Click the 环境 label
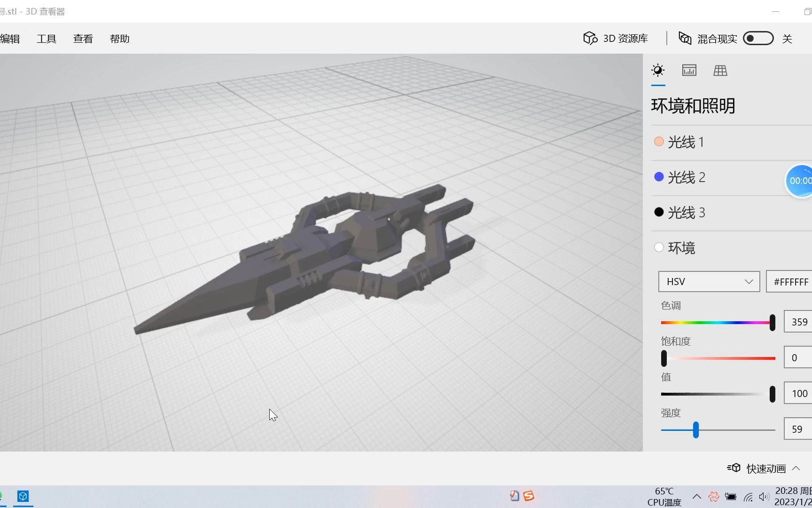This screenshot has height=508, width=812. (681, 248)
